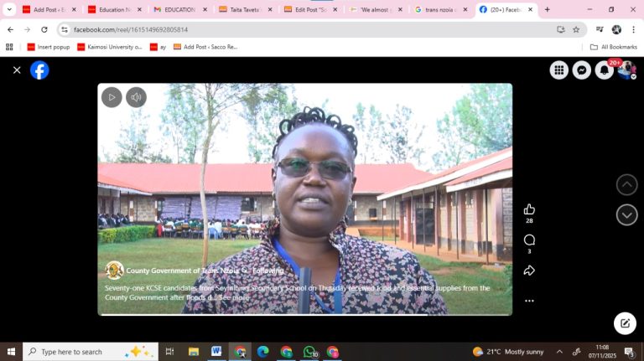This screenshot has width=644, height=361.
Task: Go to the previous reel
Action: click(626, 185)
